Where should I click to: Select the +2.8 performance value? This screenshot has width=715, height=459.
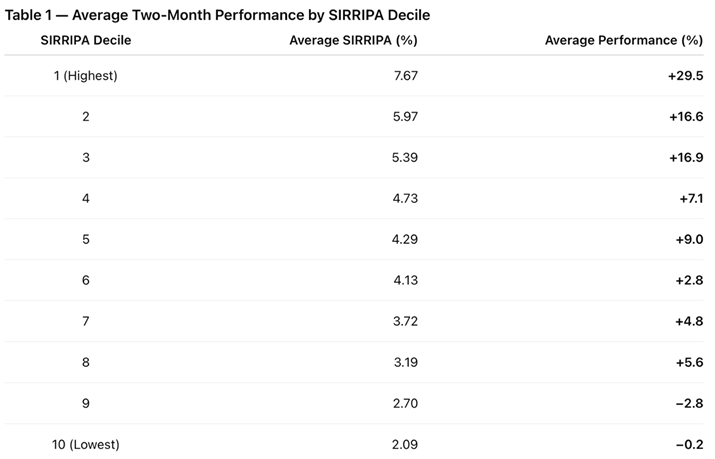(x=688, y=281)
